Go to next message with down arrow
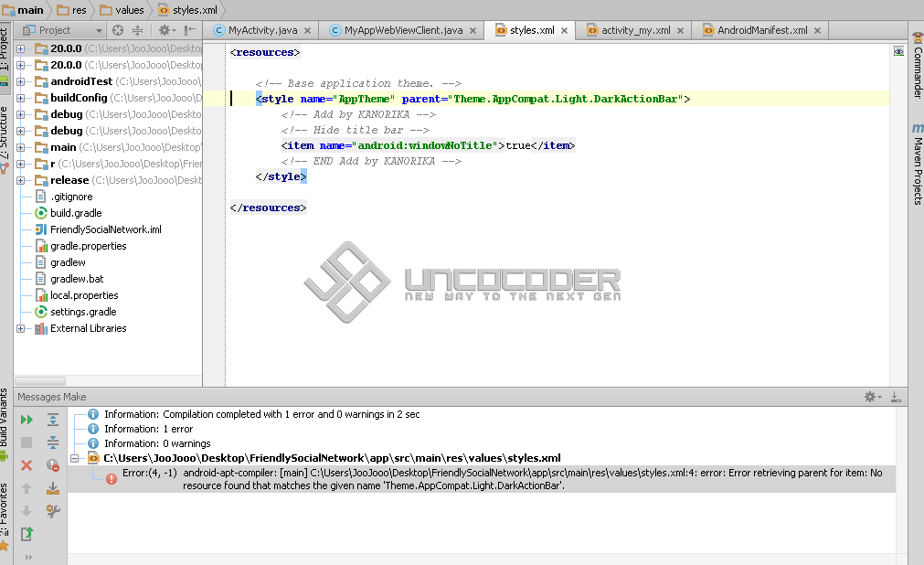 [27, 511]
